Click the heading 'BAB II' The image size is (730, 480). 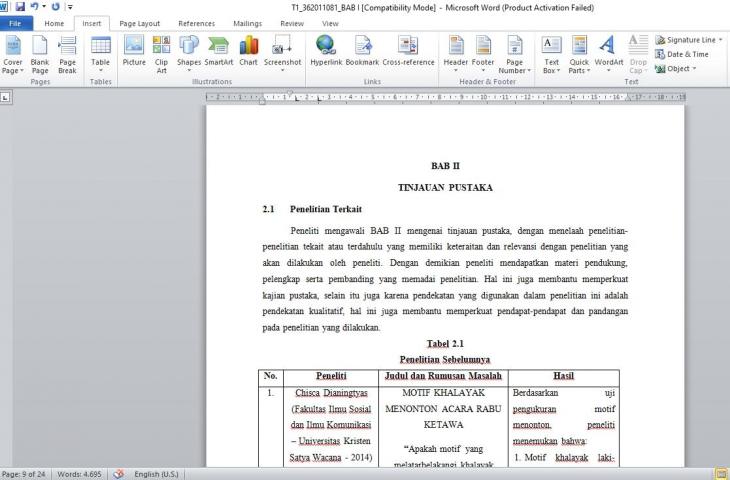tap(445, 166)
